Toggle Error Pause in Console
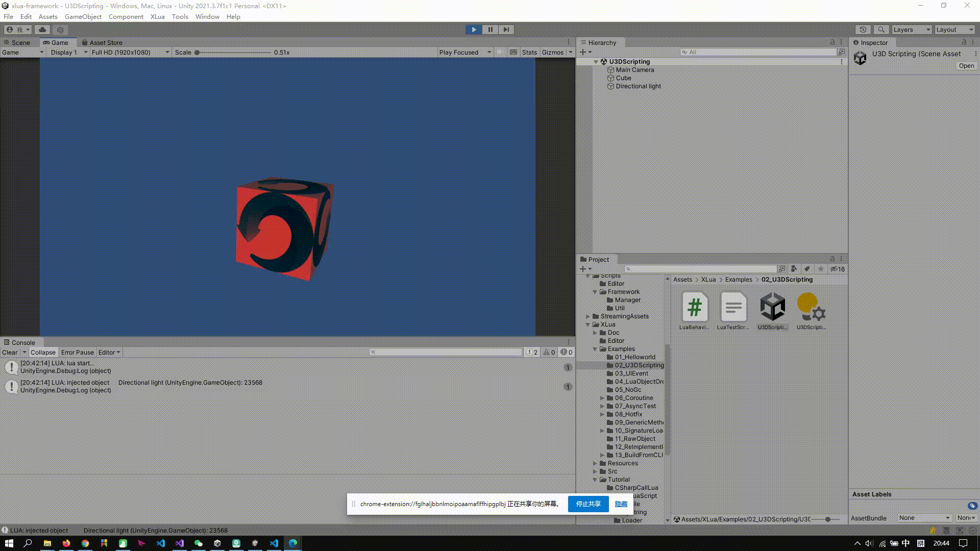The width and height of the screenshot is (980, 551). click(76, 352)
